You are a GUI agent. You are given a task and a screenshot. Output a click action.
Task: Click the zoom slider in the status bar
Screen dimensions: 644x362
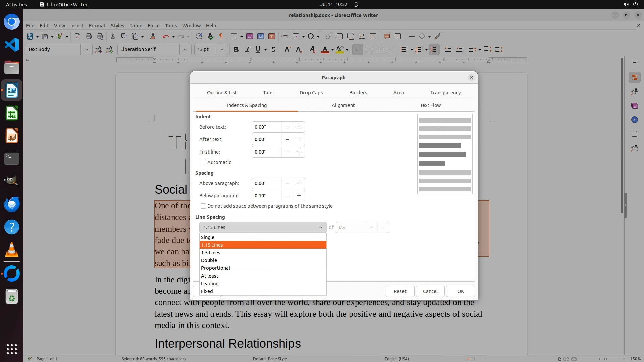605,359
